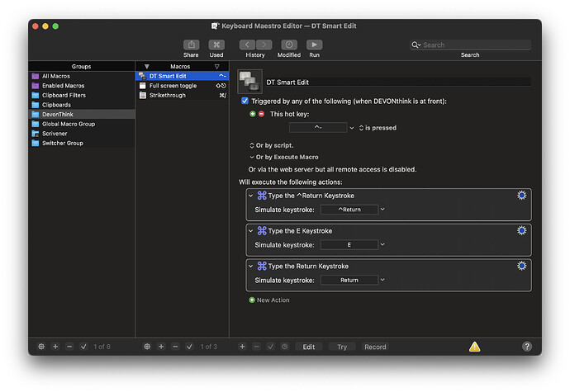The width and height of the screenshot is (570, 392).
Task: Click the Used toolbar icon
Action: coord(216,45)
